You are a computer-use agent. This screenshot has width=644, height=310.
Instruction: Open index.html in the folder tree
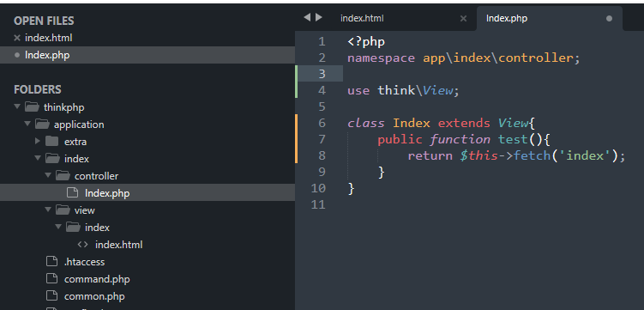coord(118,245)
